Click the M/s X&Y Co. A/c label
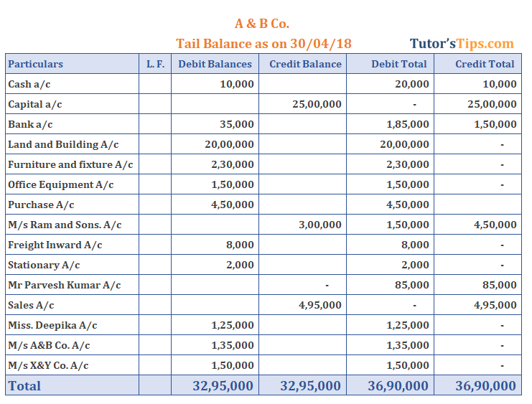The image size is (532, 404). click(x=48, y=365)
